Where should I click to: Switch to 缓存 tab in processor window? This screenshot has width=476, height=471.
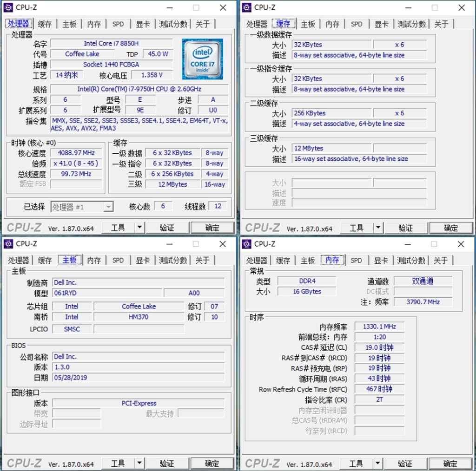(45, 24)
